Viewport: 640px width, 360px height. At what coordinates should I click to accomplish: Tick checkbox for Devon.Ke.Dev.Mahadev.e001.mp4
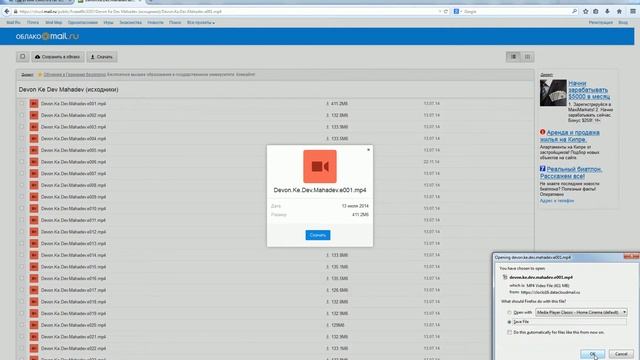tap(22, 104)
